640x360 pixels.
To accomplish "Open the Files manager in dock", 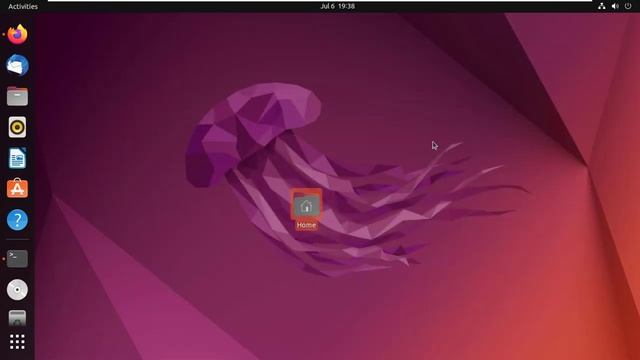I will click(x=17, y=96).
